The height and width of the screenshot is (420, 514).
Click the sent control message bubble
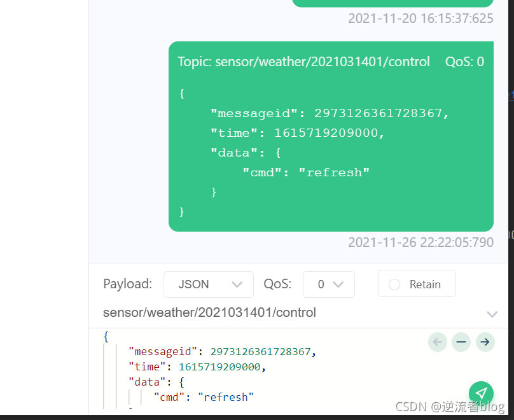331,146
